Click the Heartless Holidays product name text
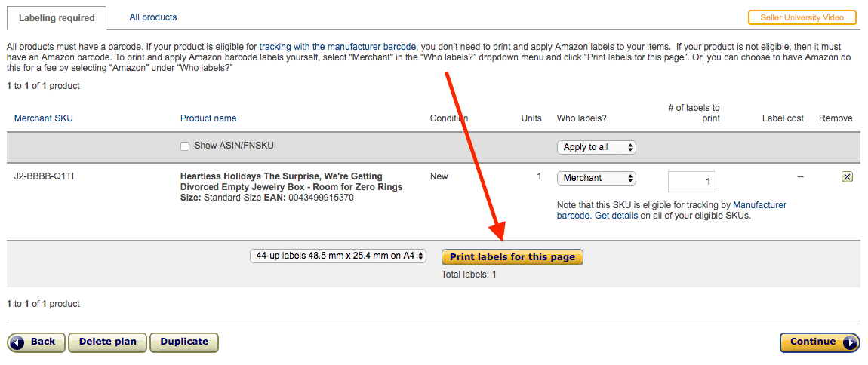868x365 pixels. (291, 182)
